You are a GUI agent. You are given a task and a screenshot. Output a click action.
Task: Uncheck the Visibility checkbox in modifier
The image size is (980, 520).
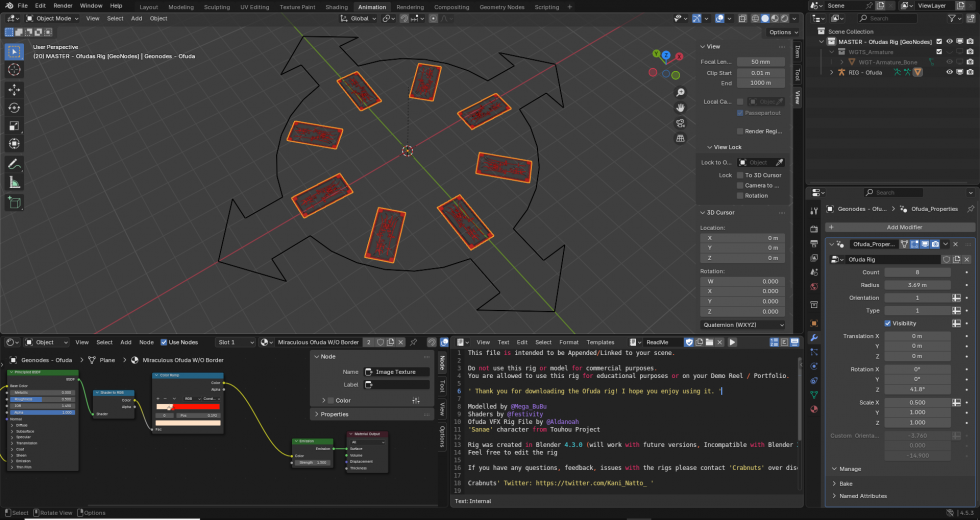[885, 323]
